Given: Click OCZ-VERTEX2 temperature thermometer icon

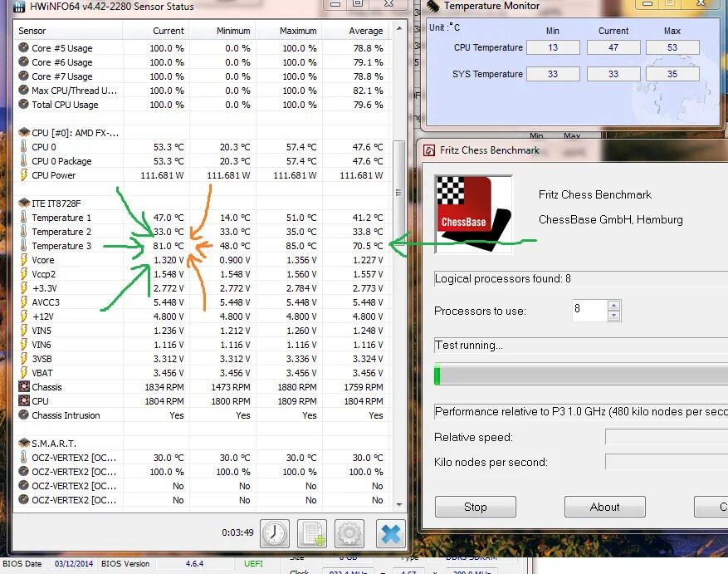Looking at the screenshot, I should 24,458.
